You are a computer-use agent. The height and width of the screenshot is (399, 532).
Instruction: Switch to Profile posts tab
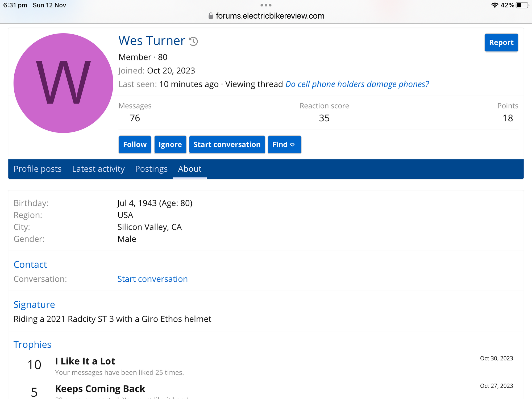tap(38, 169)
